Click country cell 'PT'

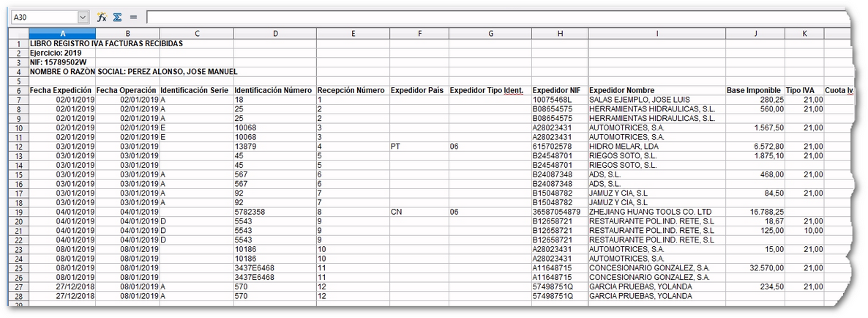(396, 147)
